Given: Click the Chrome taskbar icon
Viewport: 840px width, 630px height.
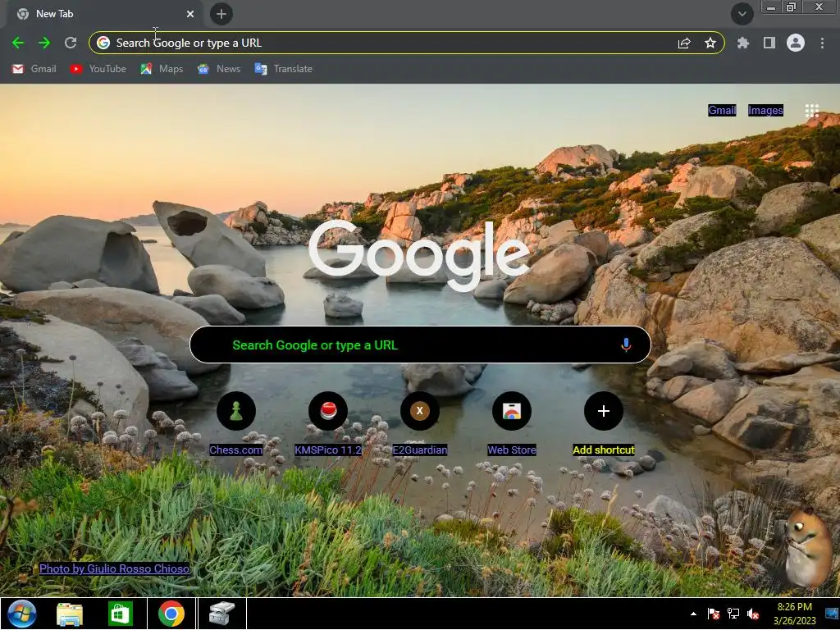Looking at the screenshot, I should pos(171,614).
